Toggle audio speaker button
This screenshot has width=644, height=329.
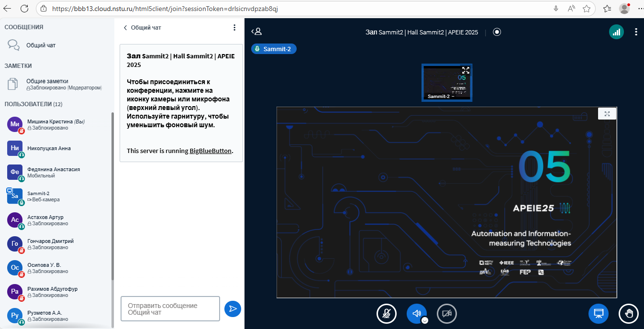(416, 313)
